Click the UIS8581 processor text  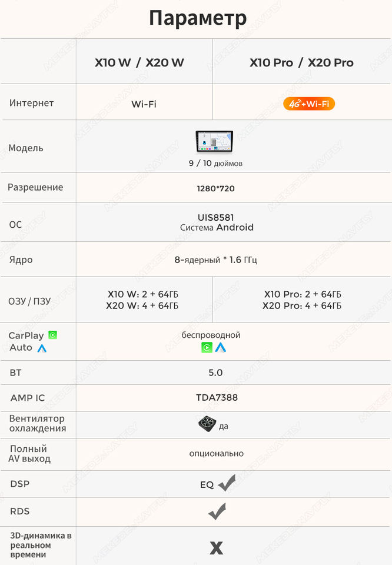click(215, 217)
